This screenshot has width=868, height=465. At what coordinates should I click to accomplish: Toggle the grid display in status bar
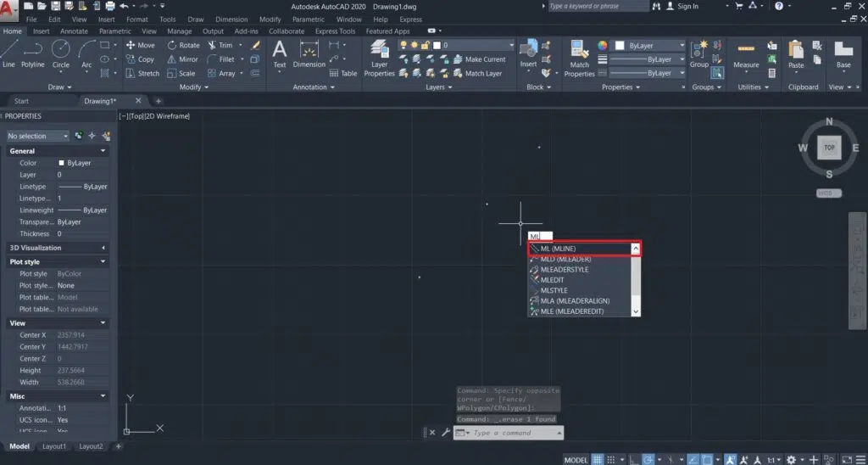(x=598, y=459)
